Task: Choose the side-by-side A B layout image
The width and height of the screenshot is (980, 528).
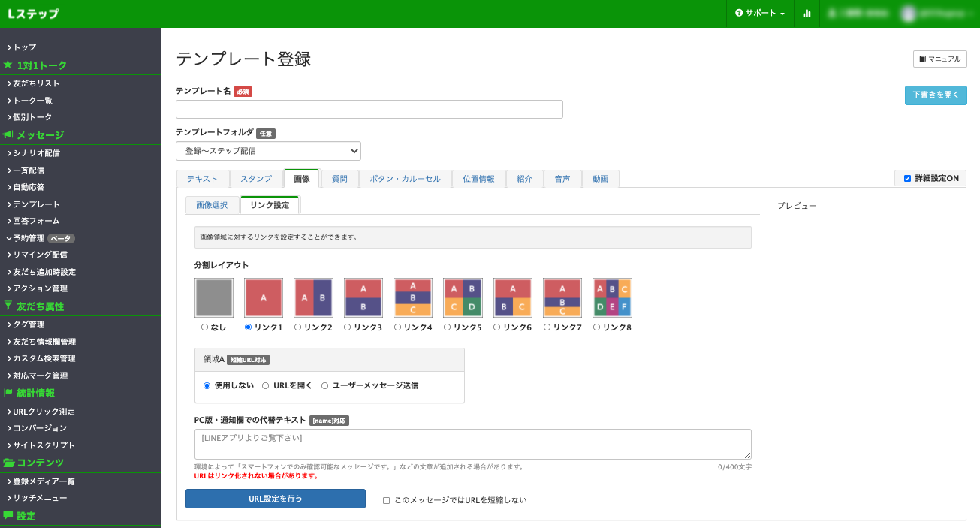Action: tap(313, 297)
